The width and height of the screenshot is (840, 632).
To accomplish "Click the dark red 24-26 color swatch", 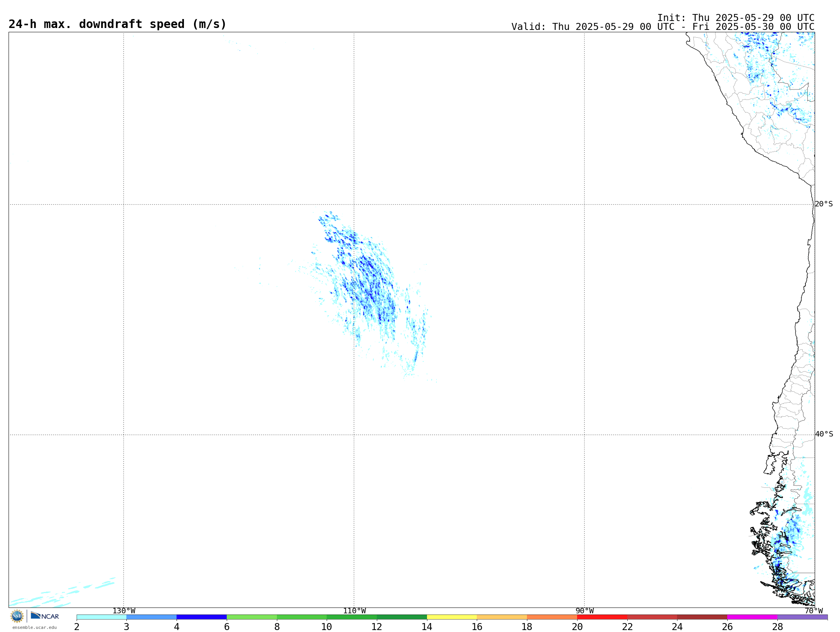I will click(702, 617).
